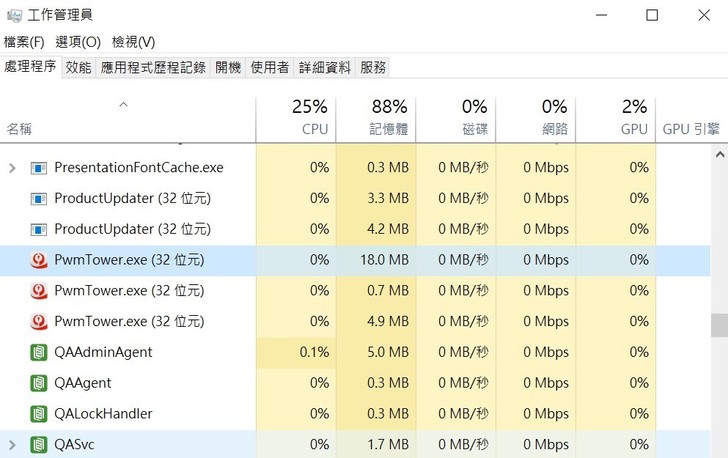728x458 pixels.
Task: Click the QAAgent process icon
Action: 39,383
